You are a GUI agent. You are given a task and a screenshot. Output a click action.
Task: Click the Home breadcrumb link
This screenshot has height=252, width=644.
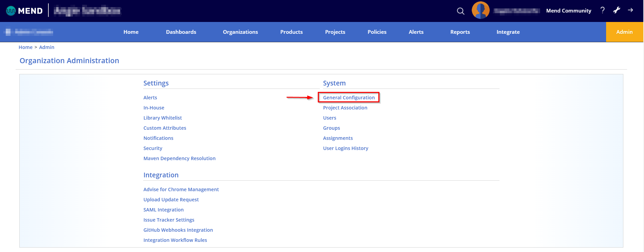pos(25,47)
